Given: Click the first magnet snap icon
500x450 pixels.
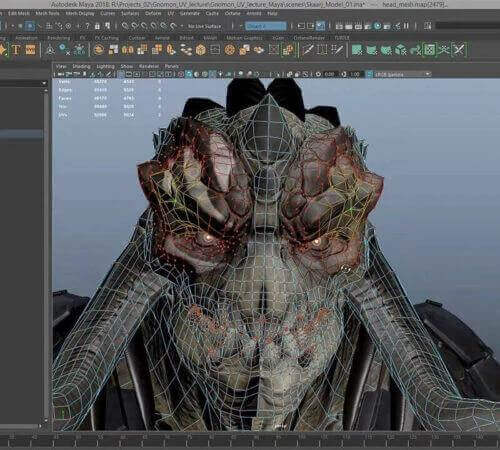Looking at the screenshot, I should pyautogui.click(x=125, y=26).
